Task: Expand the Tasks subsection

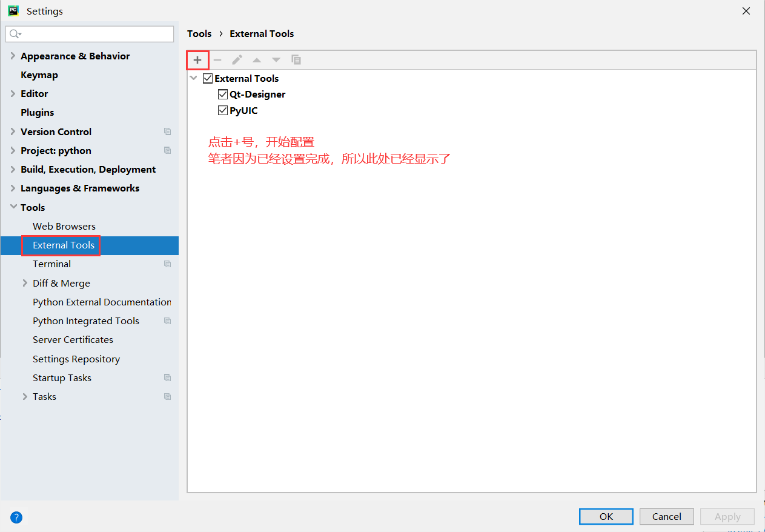Action: (x=25, y=397)
